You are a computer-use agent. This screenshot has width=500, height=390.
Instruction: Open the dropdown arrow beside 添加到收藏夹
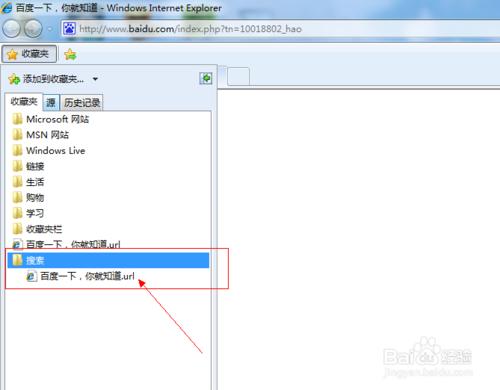tap(95, 79)
